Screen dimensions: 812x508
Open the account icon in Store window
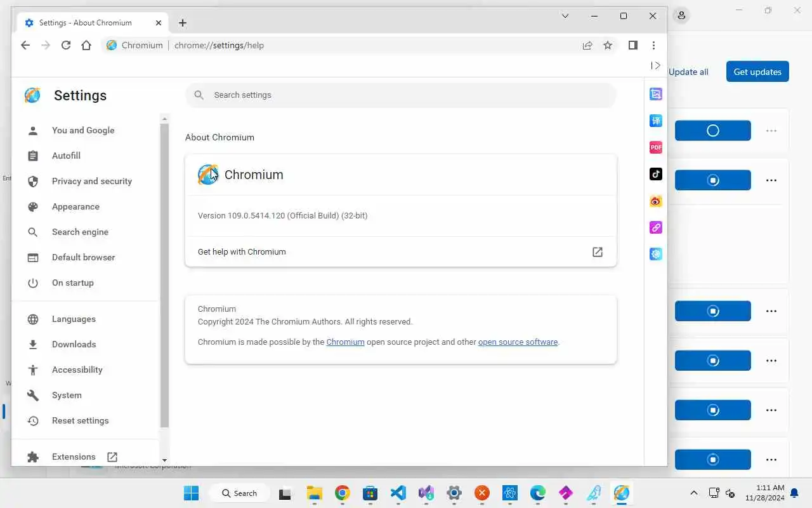point(681,15)
